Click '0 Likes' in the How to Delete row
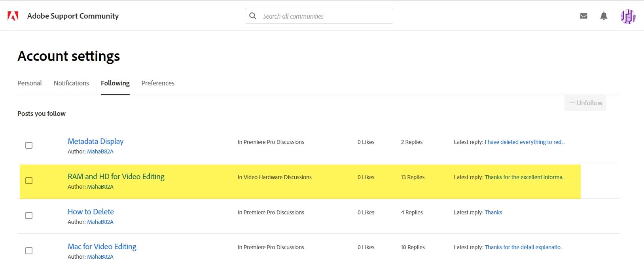 point(366,212)
